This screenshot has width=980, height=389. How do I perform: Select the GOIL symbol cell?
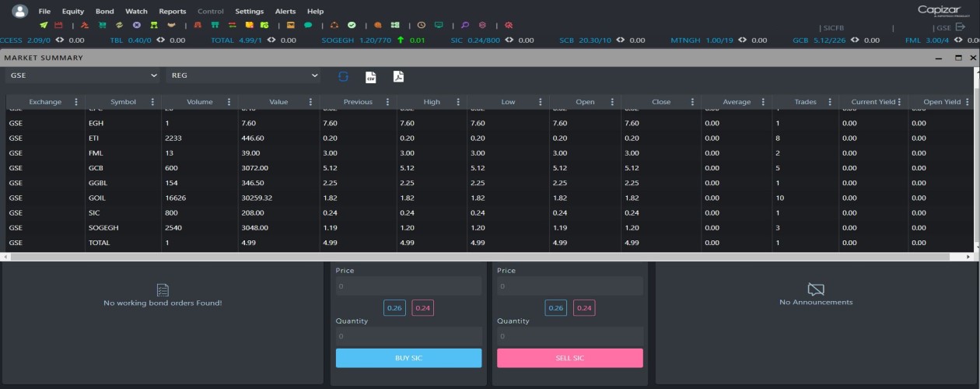123,198
